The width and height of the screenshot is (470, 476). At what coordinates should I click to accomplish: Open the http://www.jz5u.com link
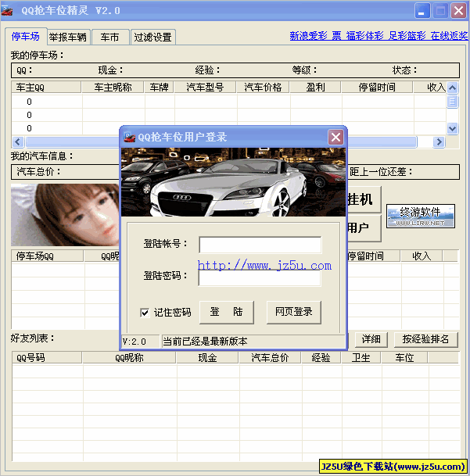pos(264,266)
